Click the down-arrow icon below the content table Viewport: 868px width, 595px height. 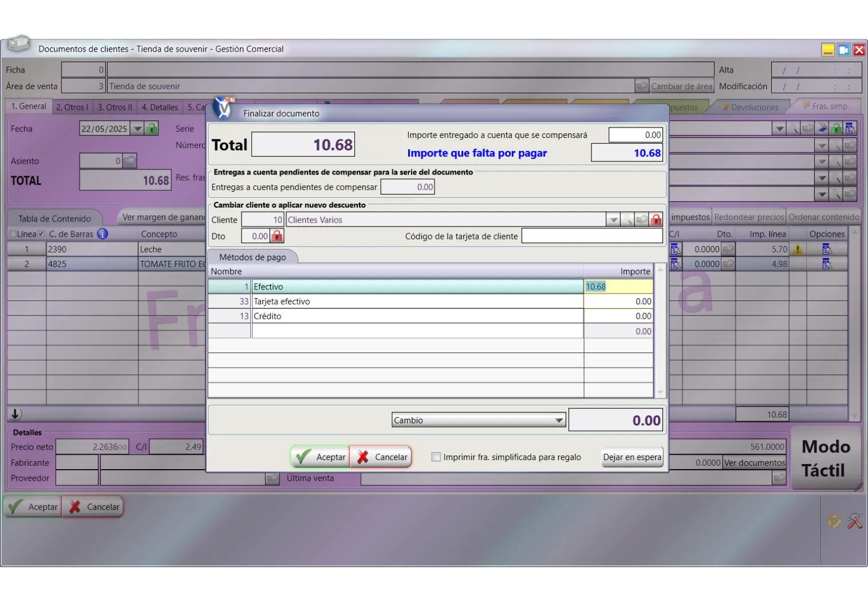[x=15, y=414]
